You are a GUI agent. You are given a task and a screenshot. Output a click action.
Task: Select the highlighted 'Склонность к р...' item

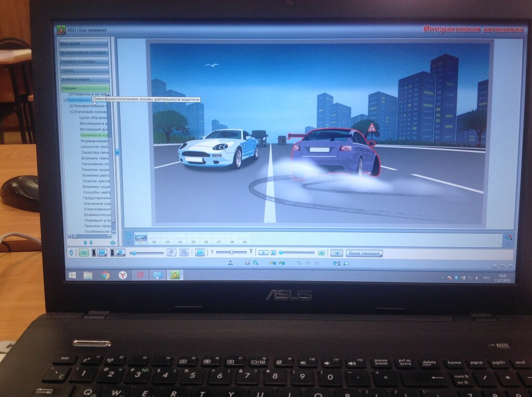pos(95,135)
